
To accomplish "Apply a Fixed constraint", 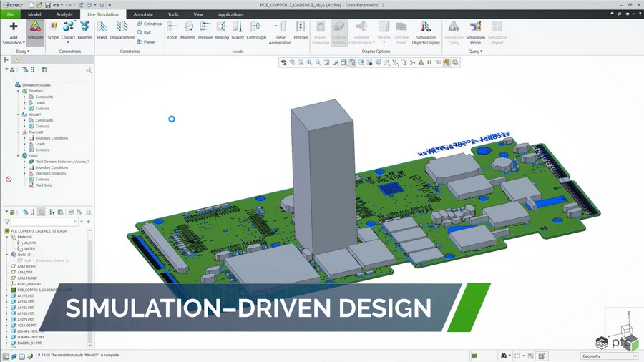I will click(x=102, y=30).
